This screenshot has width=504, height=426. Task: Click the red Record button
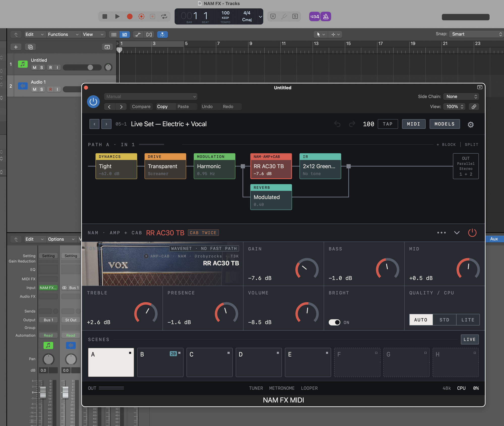point(130,16)
